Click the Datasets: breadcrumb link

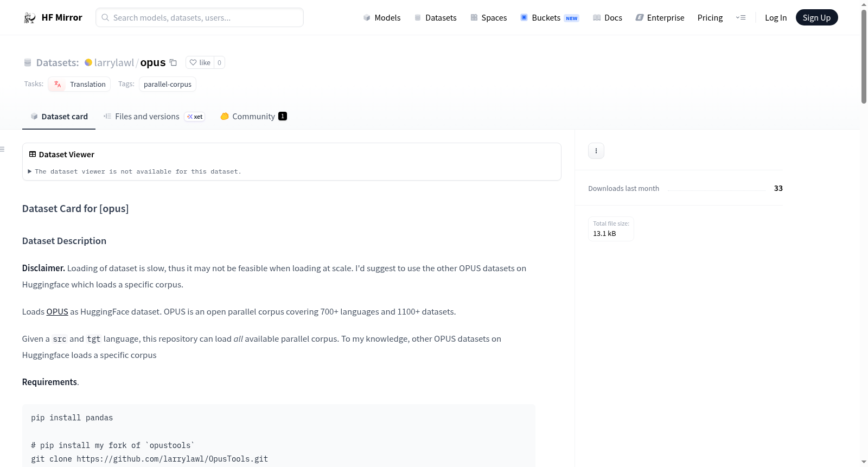click(x=58, y=63)
